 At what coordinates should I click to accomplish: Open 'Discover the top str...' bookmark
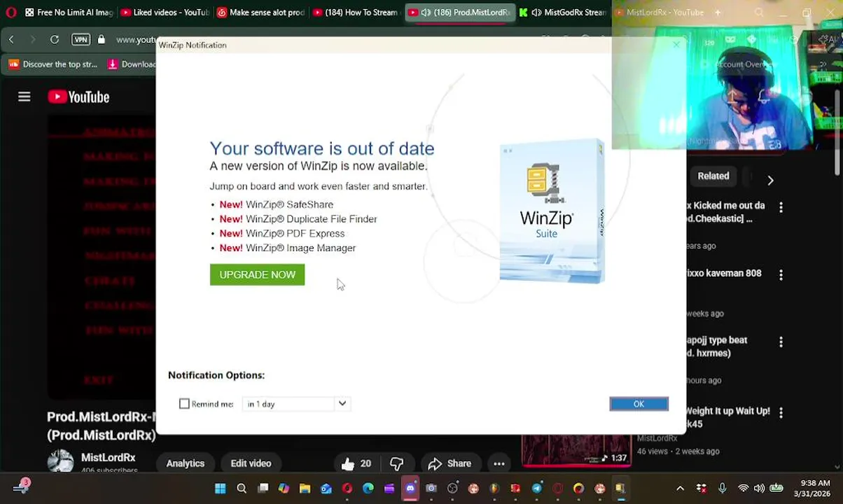click(53, 64)
